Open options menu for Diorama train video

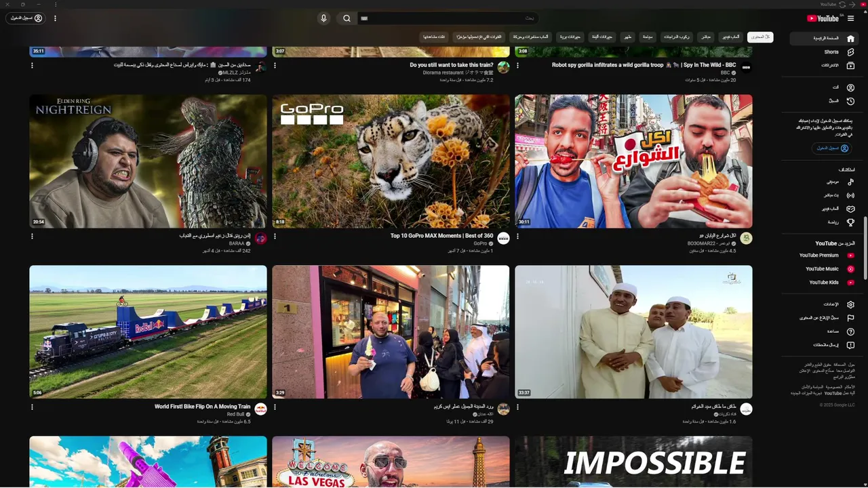tap(275, 66)
